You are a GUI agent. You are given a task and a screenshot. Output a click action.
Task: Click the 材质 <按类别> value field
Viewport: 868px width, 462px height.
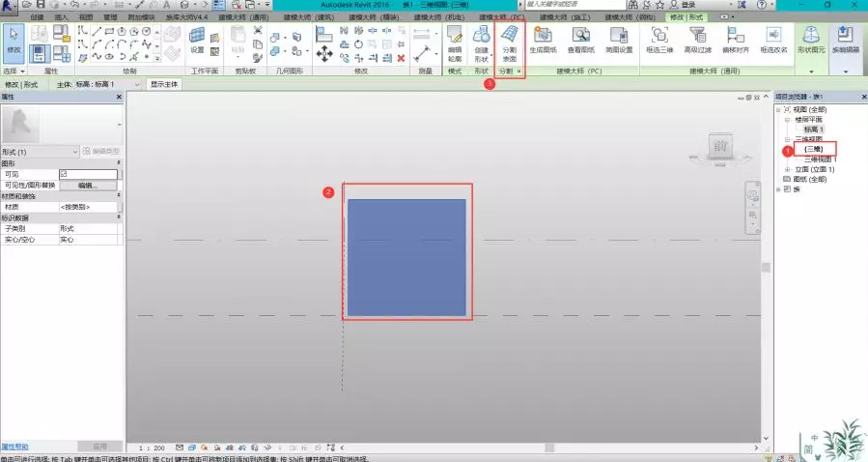click(x=89, y=207)
